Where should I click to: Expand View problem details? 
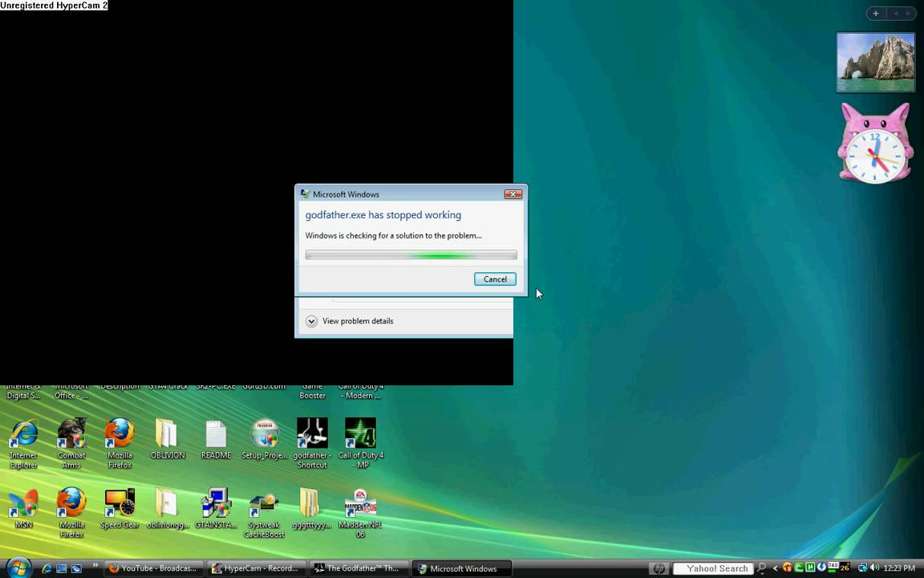(350, 321)
